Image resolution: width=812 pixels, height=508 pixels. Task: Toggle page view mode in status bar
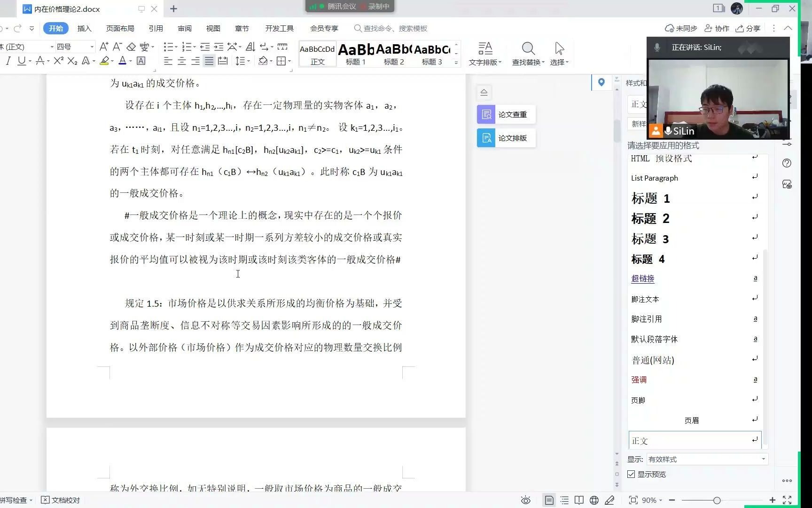coord(549,500)
